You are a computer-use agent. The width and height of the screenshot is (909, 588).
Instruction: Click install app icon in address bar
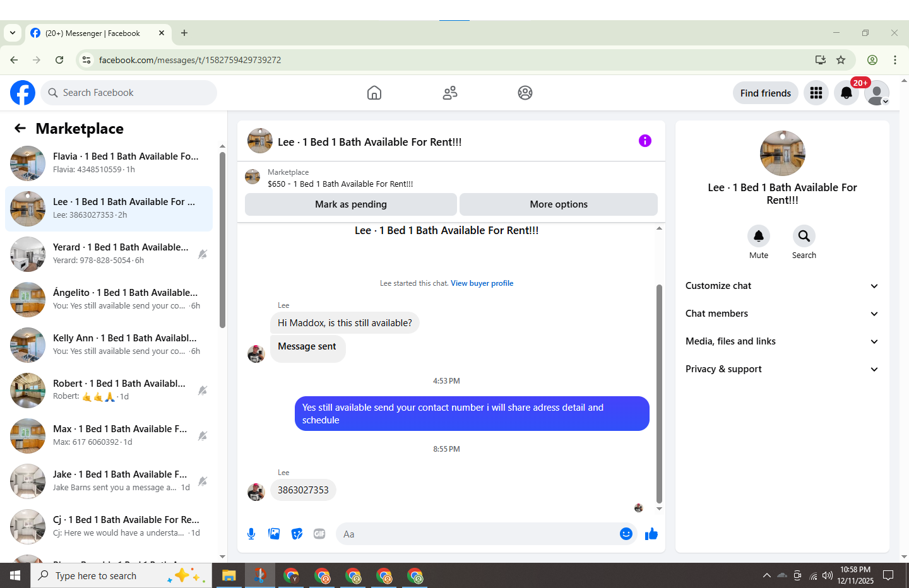coord(820,60)
